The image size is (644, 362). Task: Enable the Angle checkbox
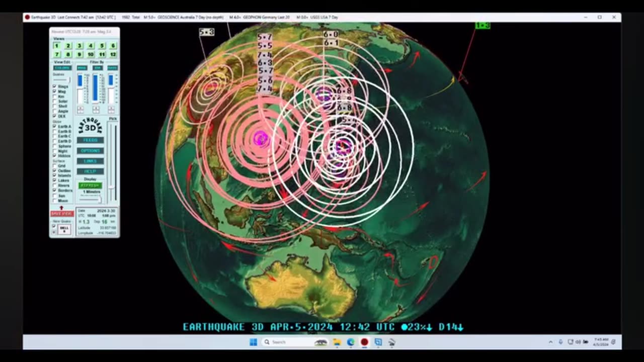[55, 111]
